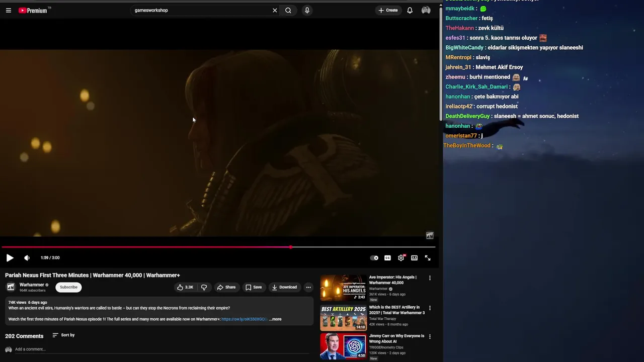
Task: Like the video
Action: point(185,287)
